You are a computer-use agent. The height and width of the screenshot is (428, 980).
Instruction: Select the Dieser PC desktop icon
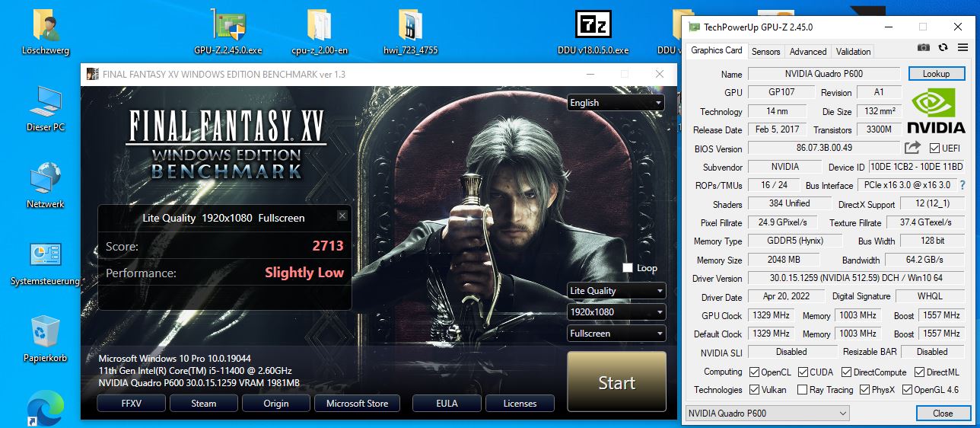[x=46, y=108]
